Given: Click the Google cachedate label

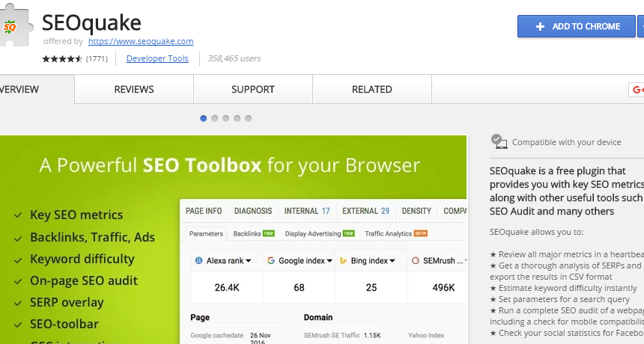Looking at the screenshot, I should pos(217,335).
